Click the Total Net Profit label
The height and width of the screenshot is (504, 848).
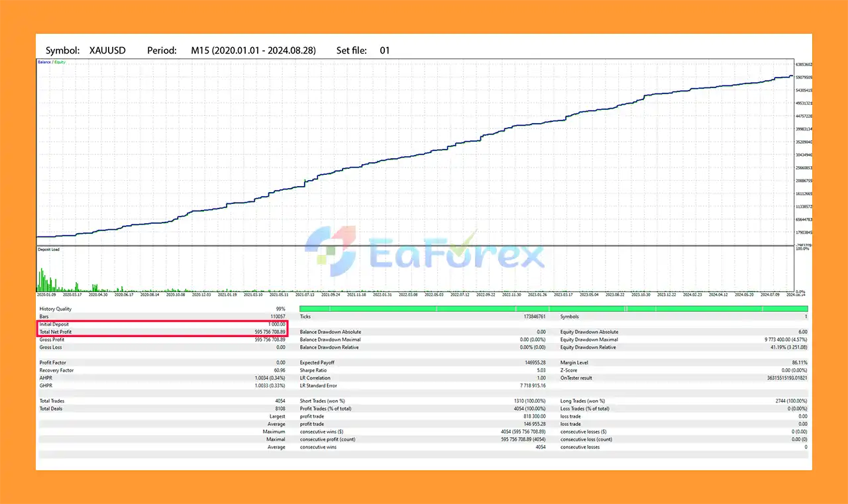coord(56,332)
